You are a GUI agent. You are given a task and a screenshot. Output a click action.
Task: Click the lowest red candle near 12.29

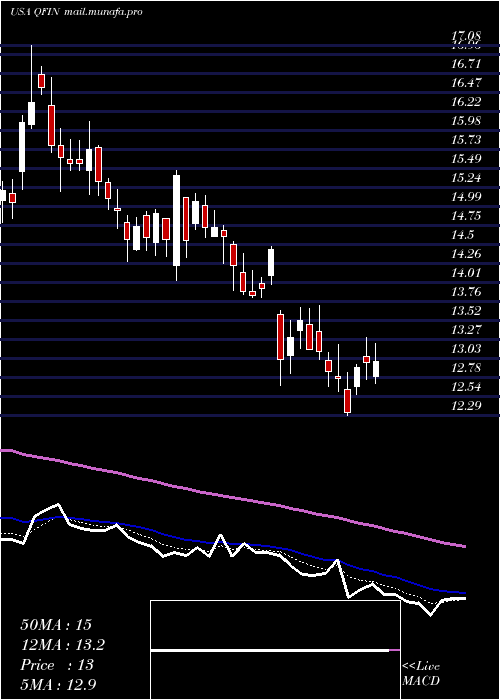(347, 401)
